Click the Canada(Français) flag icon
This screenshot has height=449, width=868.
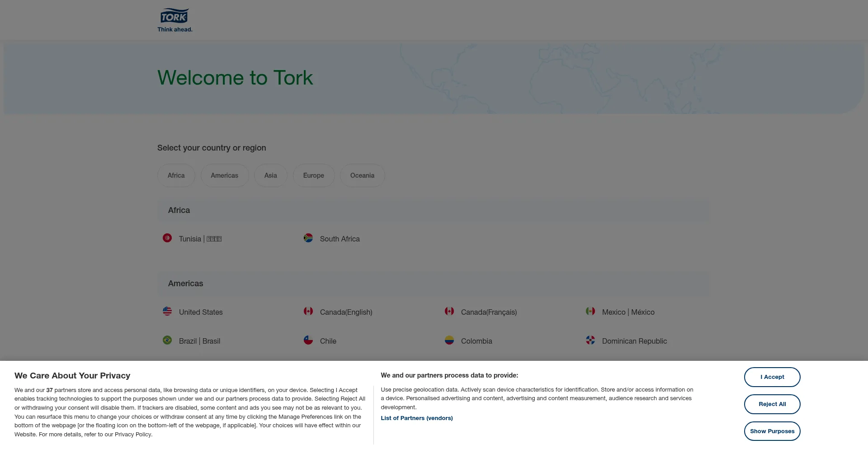(449, 311)
